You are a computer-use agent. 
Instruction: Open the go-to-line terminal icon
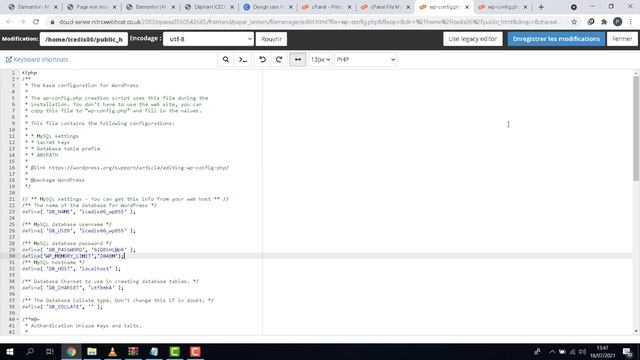click(243, 60)
